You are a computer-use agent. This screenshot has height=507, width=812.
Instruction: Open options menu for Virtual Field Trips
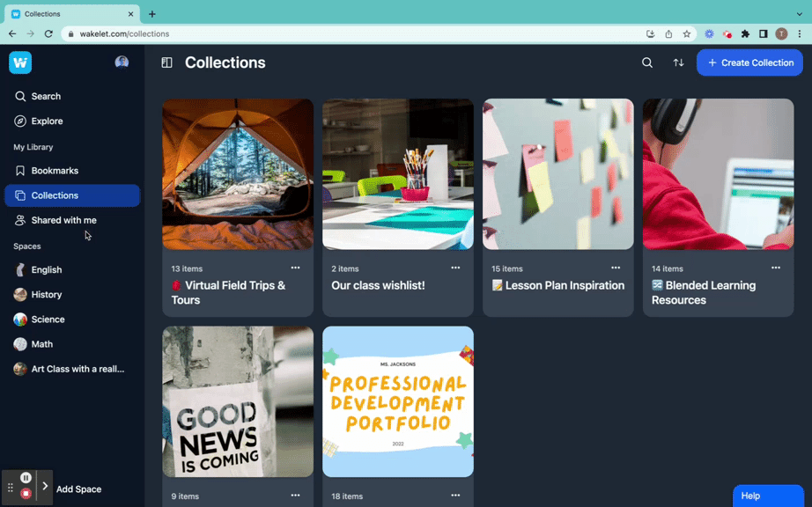295,268
